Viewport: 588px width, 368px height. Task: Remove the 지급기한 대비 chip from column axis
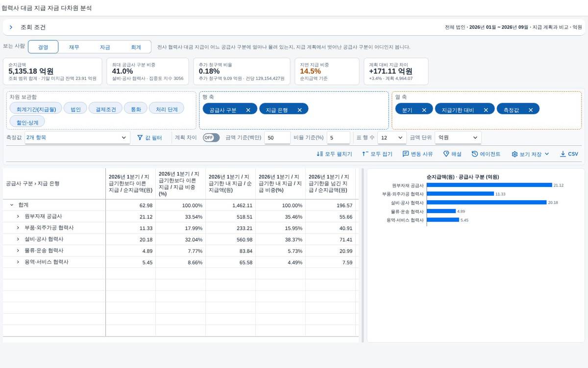pyautogui.click(x=486, y=110)
